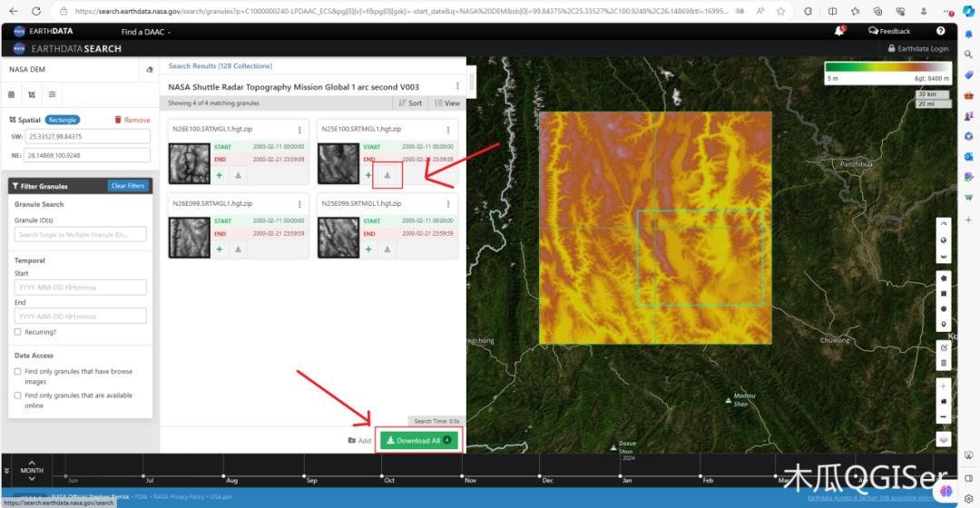The width and height of the screenshot is (980, 508).
Task: Open the collection more-options ellipsis menu
Action: pos(457,86)
